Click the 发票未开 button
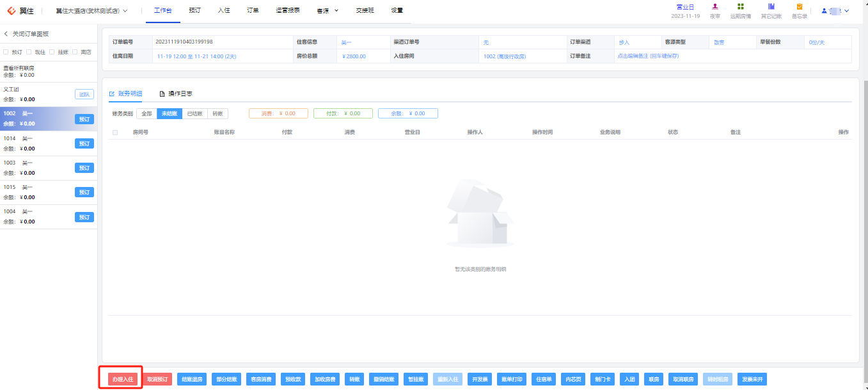The image size is (868, 390). pos(752,379)
